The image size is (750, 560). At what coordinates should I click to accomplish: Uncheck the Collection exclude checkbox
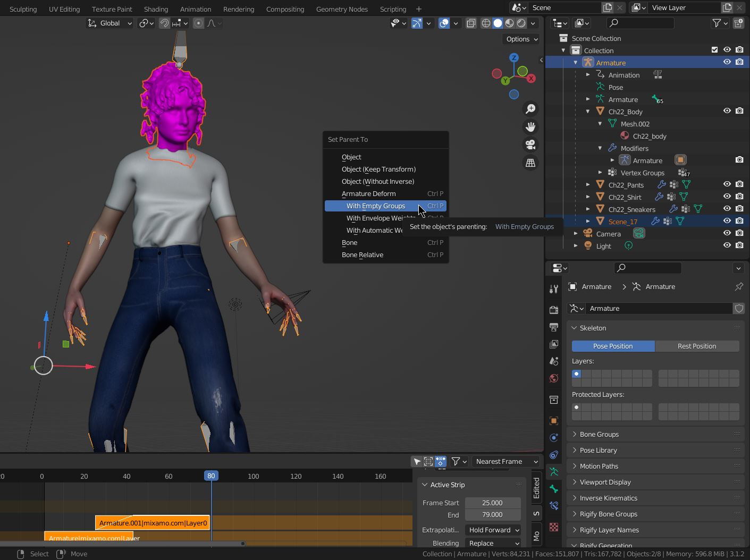click(x=715, y=50)
